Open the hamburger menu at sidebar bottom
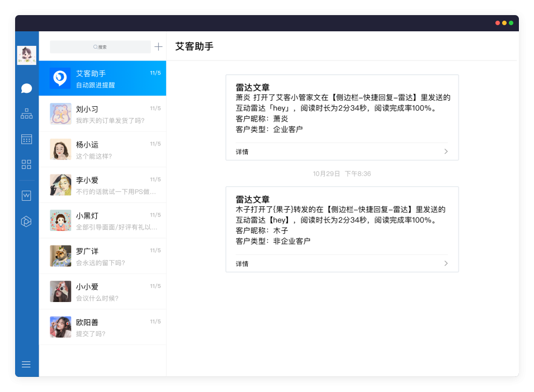 (26, 365)
